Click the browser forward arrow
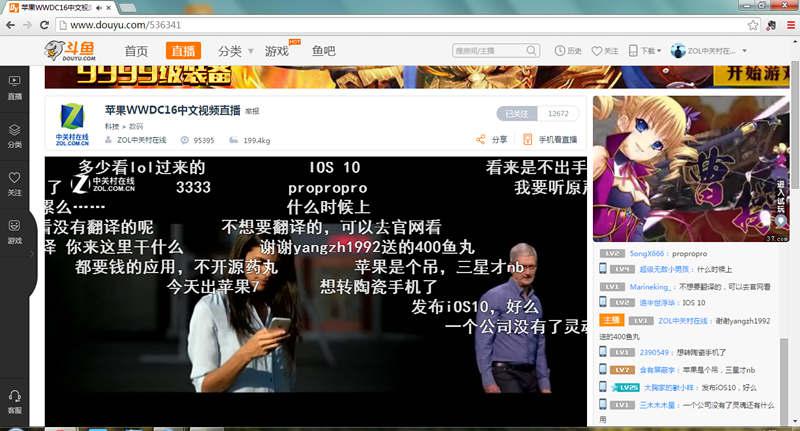Image resolution: width=800 pixels, height=431 pixels. 27,25
